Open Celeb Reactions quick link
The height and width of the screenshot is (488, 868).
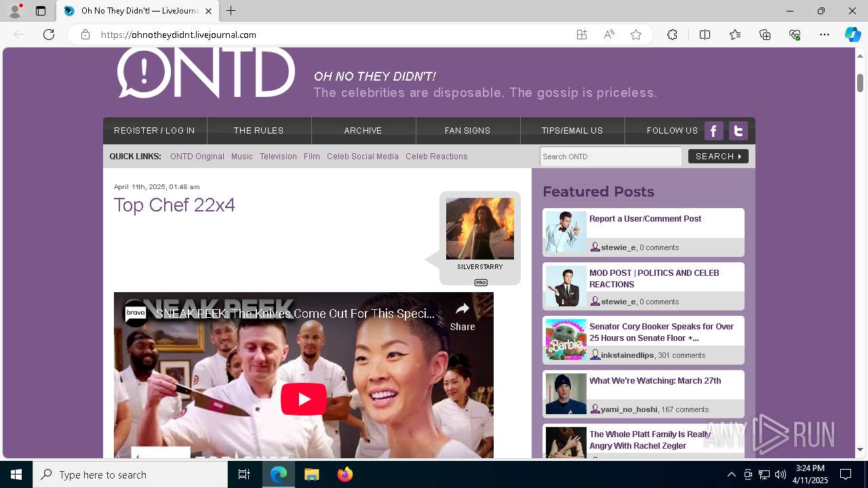(x=437, y=157)
